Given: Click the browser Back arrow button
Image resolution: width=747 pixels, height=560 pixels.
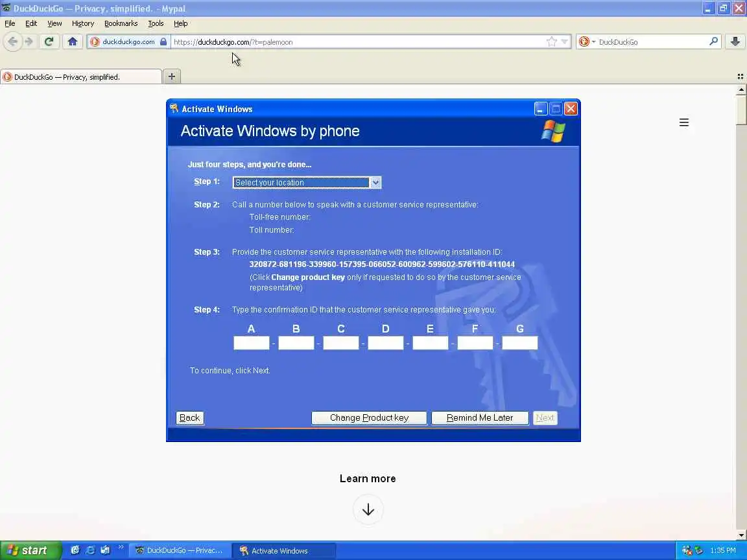Looking at the screenshot, I should [x=13, y=42].
